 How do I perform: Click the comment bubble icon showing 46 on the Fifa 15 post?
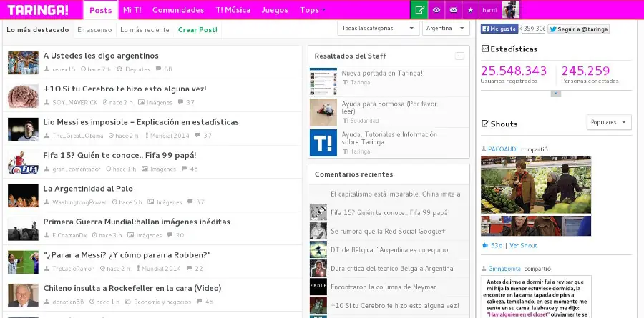(x=184, y=169)
